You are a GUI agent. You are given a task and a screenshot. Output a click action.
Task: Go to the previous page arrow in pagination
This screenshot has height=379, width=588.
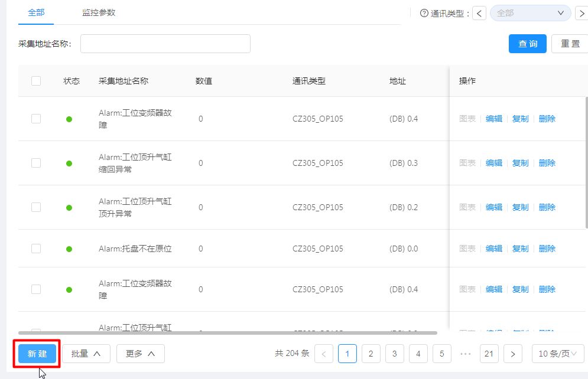click(x=324, y=354)
